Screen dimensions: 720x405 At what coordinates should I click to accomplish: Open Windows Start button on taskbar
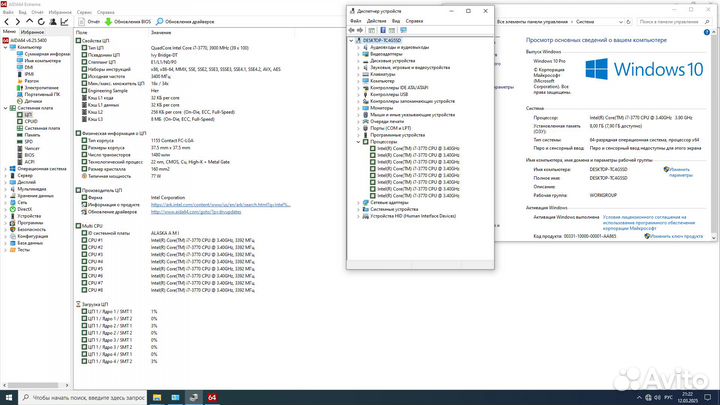(9, 397)
